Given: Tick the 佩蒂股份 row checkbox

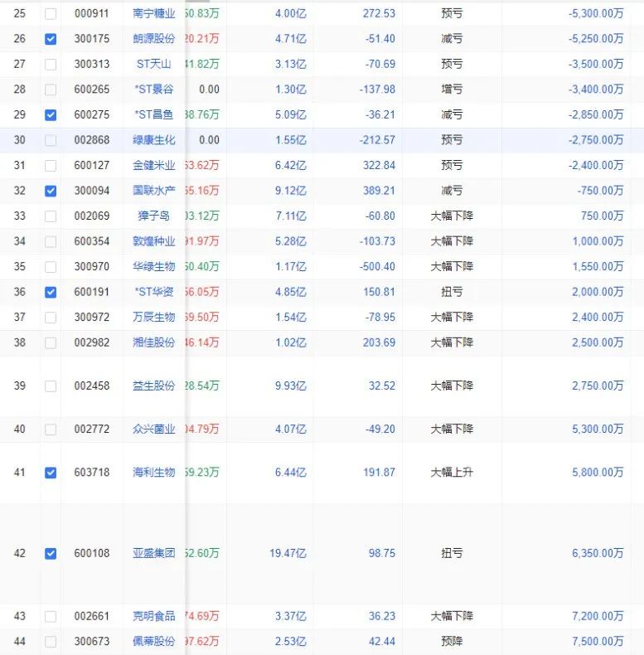Looking at the screenshot, I should 51,642.
